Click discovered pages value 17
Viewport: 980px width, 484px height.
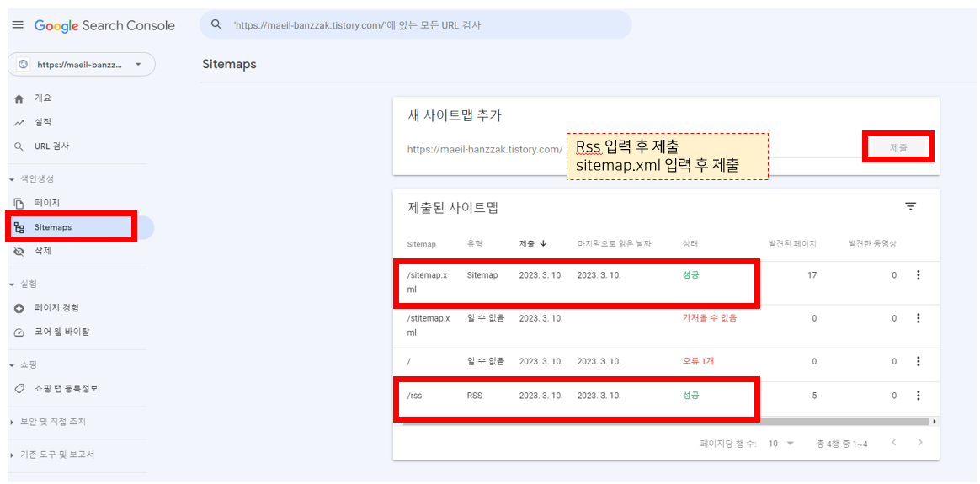pos(812,274)
